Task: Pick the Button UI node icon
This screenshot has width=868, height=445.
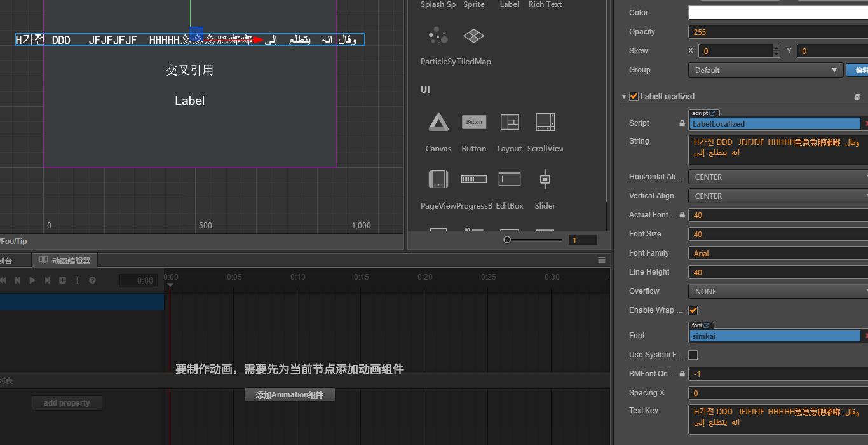Action: pos(474,122)
